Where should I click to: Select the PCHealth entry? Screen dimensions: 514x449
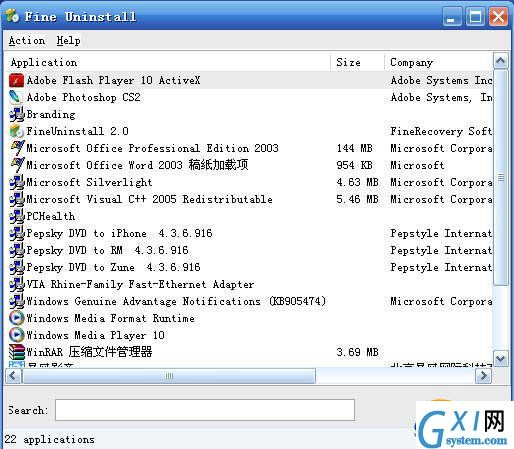(51, 216)
